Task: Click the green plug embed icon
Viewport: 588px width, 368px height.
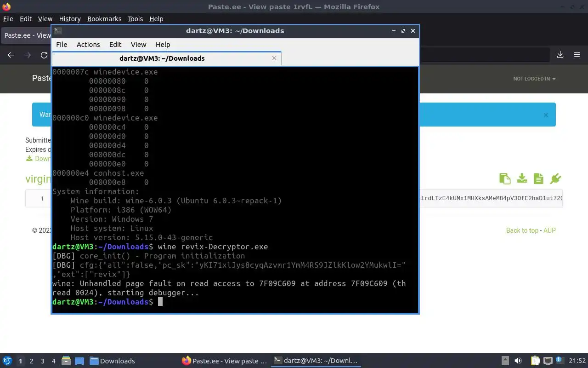Action: pyautogui.click(x=555, y=178)
